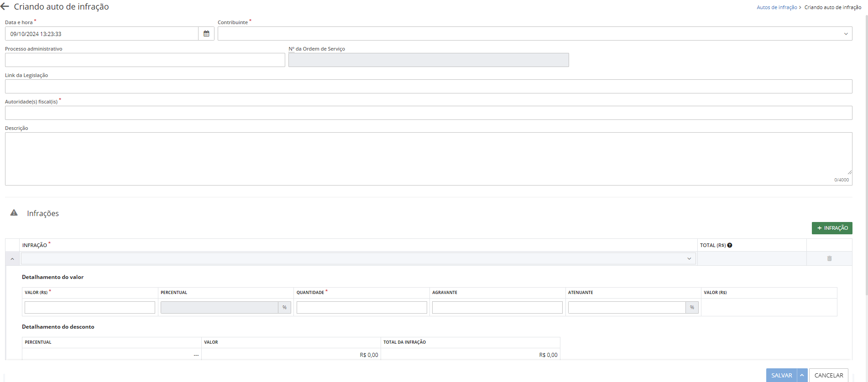The height and width of the screenshot is (382, 868).
Task: Focus the Data e hora field
Action: [x=102, y=34]
